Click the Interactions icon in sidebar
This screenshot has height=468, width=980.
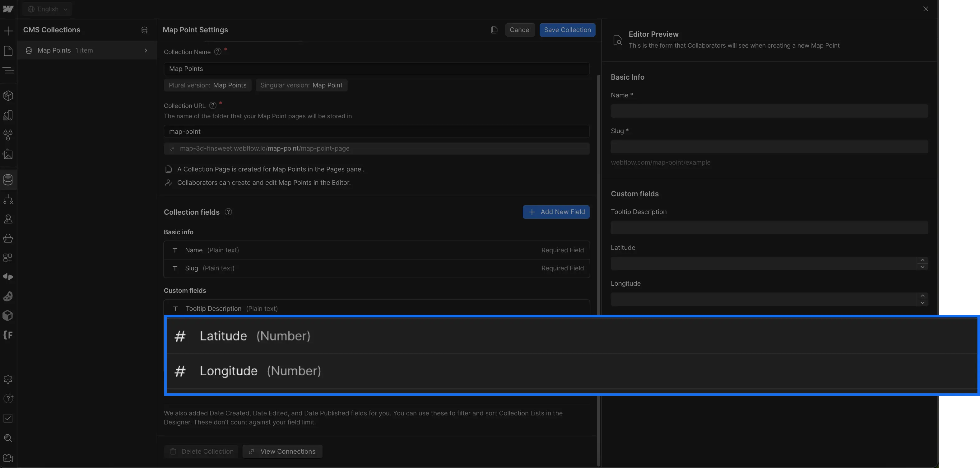point(9,277)
